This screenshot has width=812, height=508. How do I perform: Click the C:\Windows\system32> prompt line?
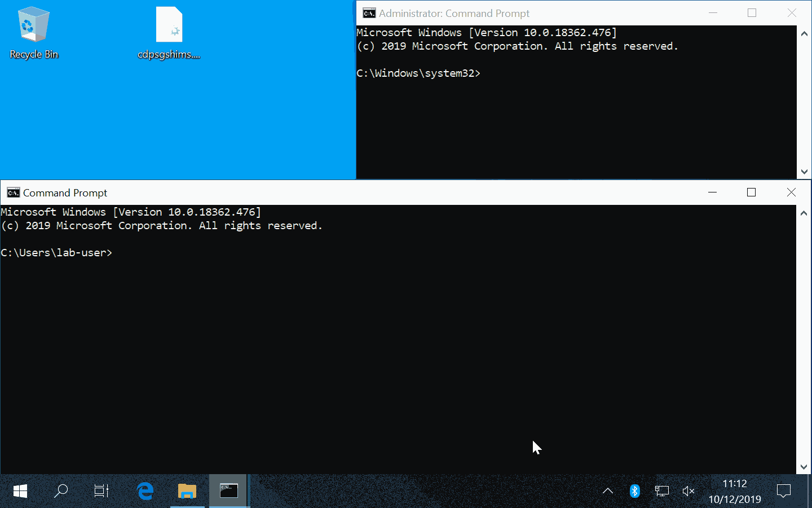click(418, 73)
